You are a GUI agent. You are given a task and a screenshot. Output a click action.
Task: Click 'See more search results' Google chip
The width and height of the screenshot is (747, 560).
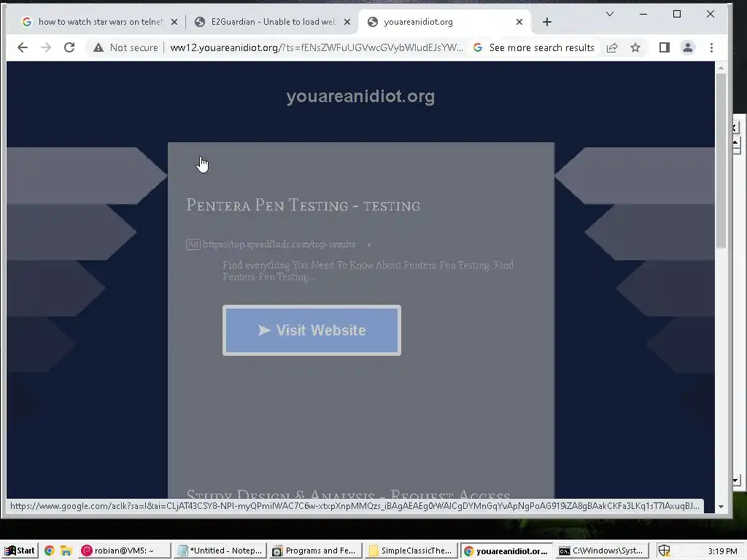(x=533, y=47)
